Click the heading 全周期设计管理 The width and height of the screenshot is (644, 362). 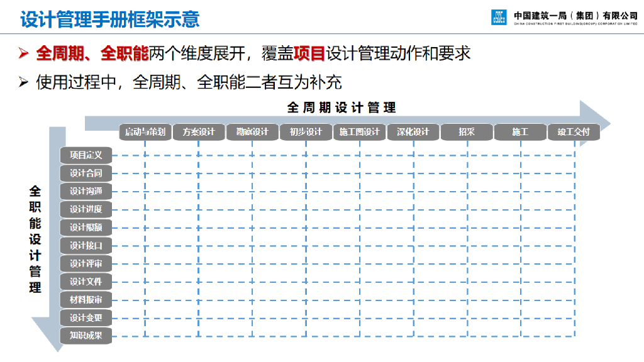point(341,107)
